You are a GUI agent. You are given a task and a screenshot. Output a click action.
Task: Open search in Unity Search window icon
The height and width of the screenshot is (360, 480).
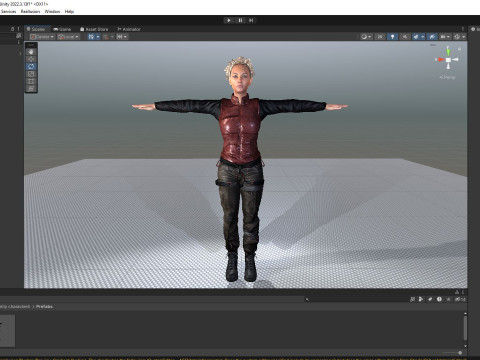412,299
